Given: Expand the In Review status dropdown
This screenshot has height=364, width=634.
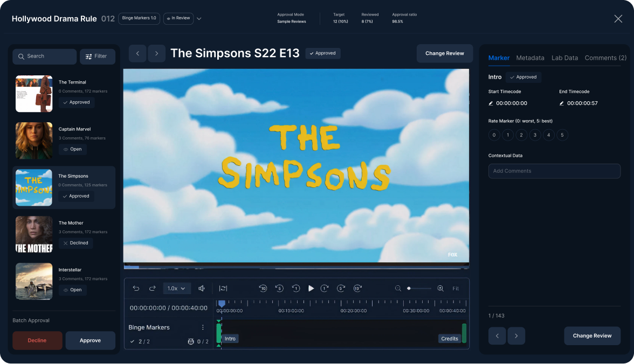Looking at the screenshot, I should [178, 18].
